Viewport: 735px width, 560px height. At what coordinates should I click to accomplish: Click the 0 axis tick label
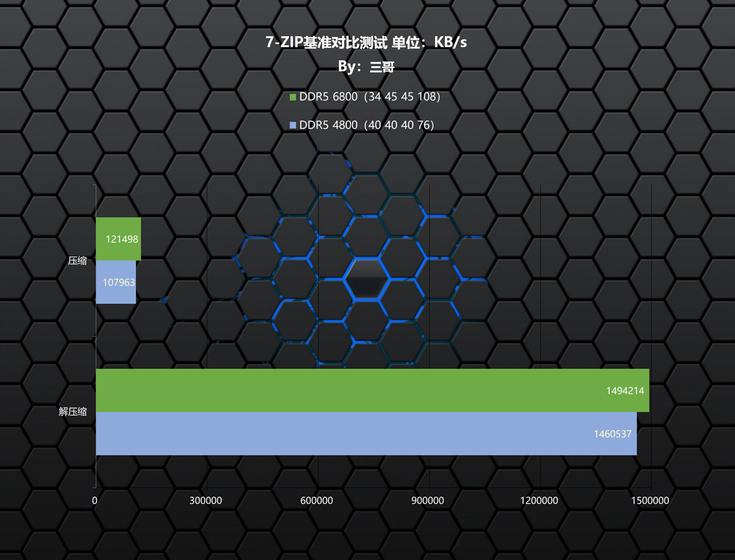pyautogui.click(x=95, y=501)
